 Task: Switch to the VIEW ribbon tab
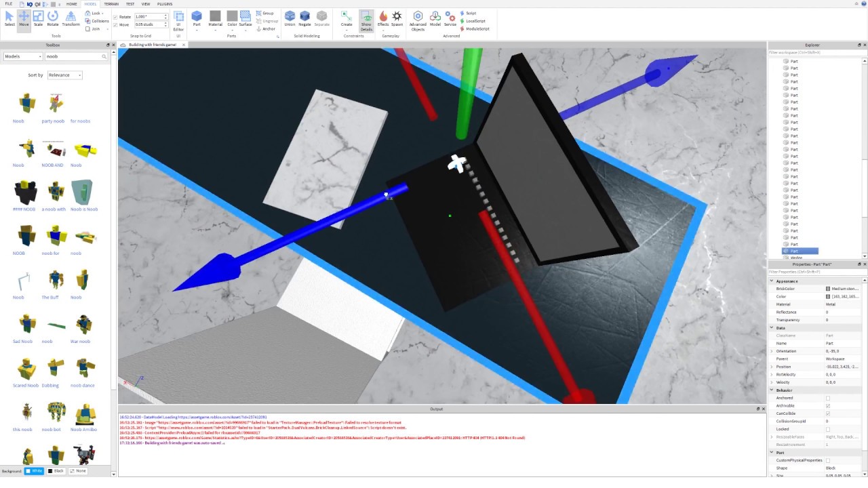pyautogui.click(x=146, y=4)
